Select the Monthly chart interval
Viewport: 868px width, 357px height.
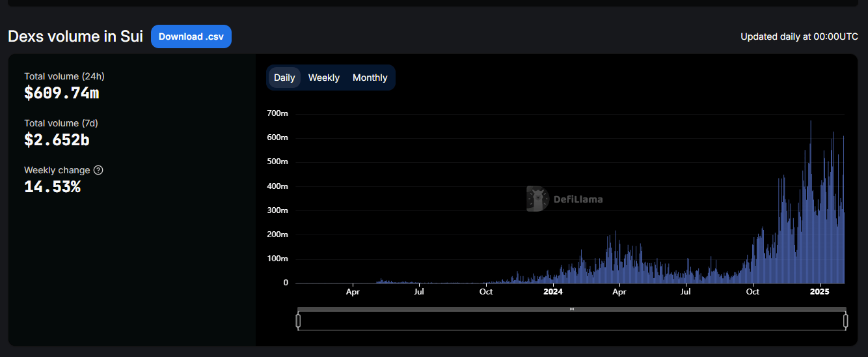click(x=370, y=78)
